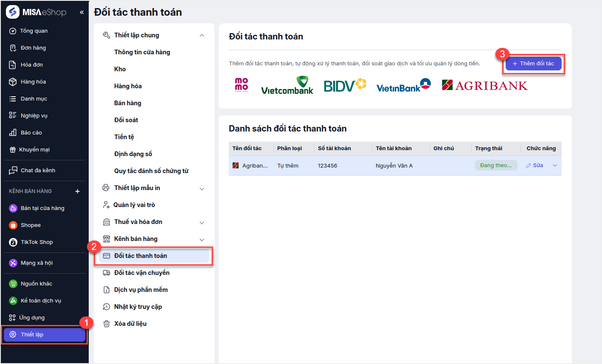Click the Ghi chú column header

click(444, 148)
